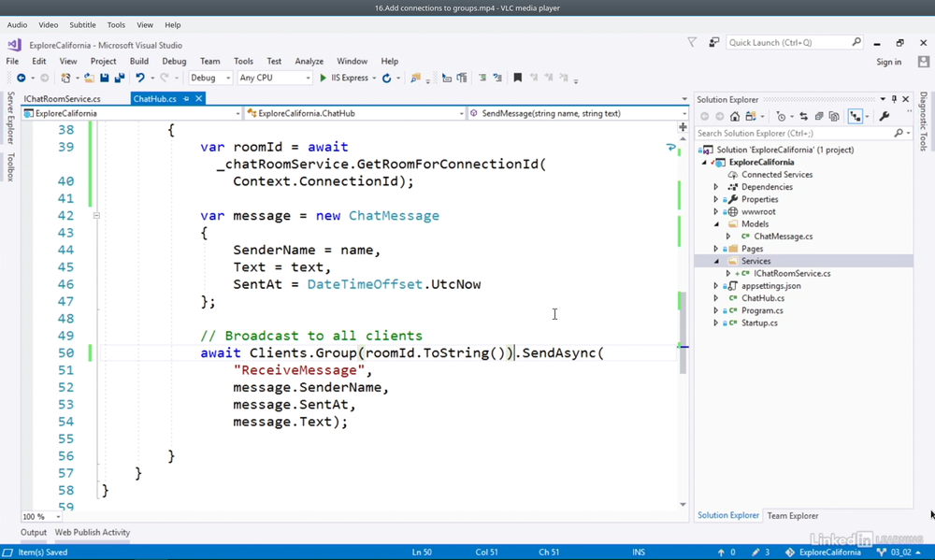935x560 pixels.
Task: Open the Build menu
Action: [x=139, y=62]
